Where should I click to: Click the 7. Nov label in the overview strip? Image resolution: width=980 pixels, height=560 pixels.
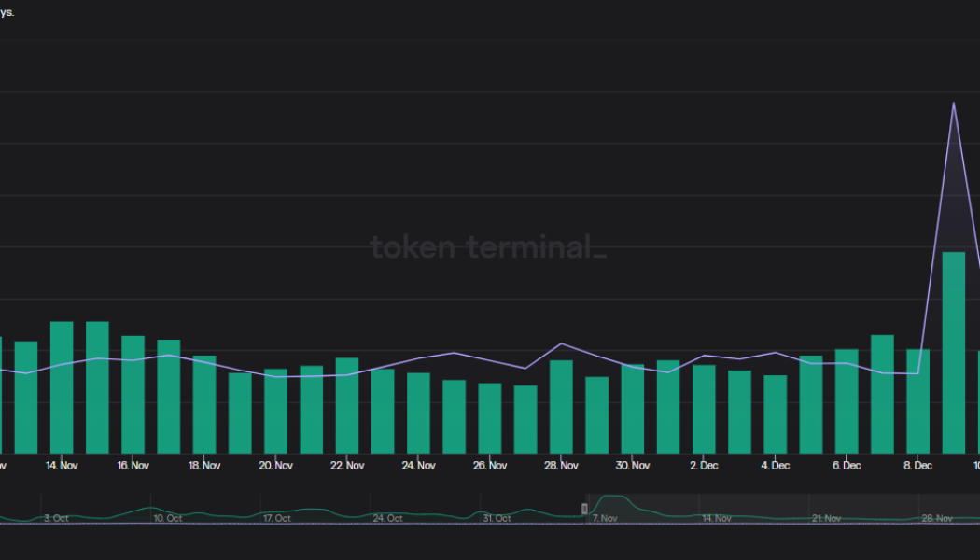click(605, 518)
